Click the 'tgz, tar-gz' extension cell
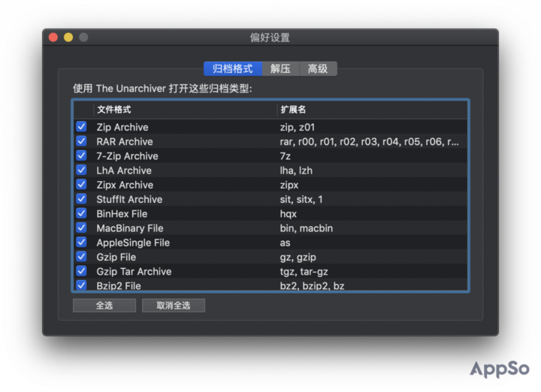Viewport: 541px width, 392px height. (x=304, y=272)
